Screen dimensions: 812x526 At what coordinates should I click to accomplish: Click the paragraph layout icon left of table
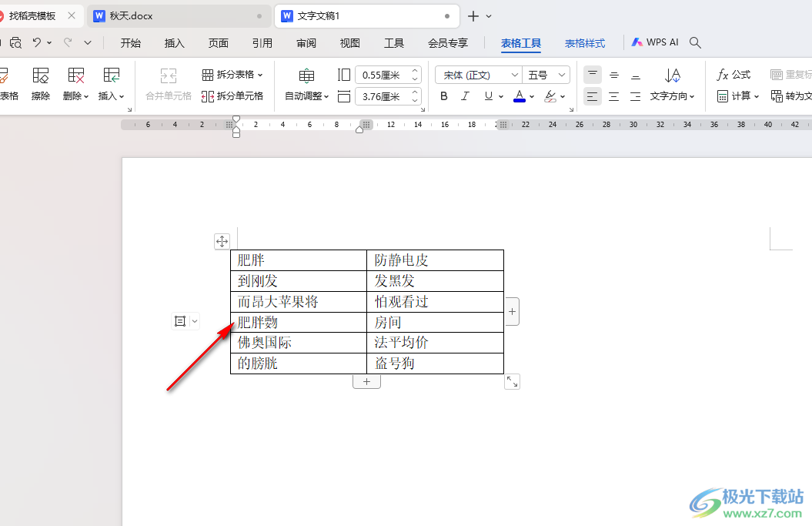[x=179, y=321]
